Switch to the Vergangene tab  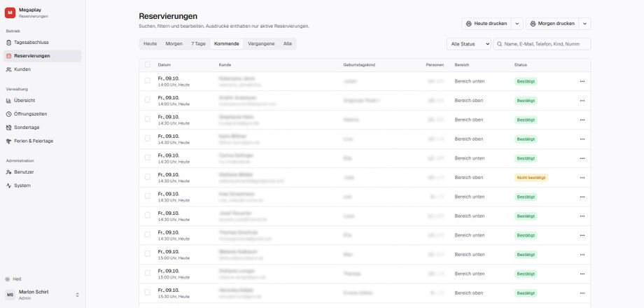pos(261,43)
